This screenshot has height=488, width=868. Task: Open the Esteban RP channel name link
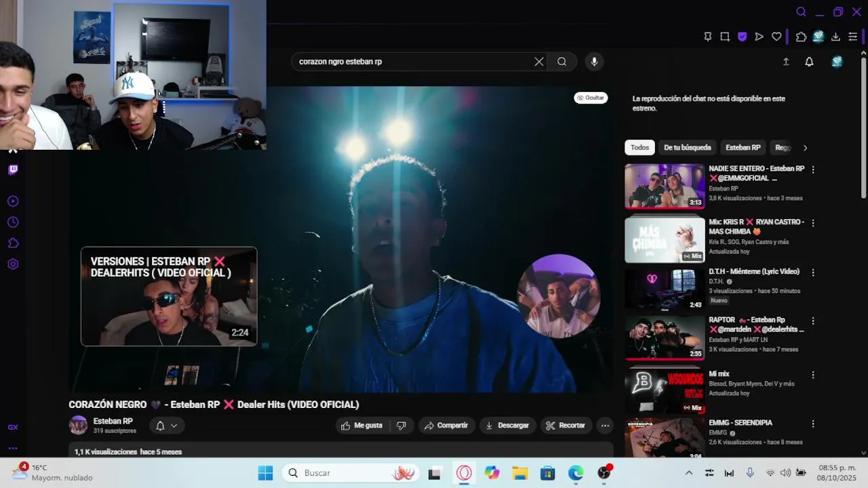[113, 421]
